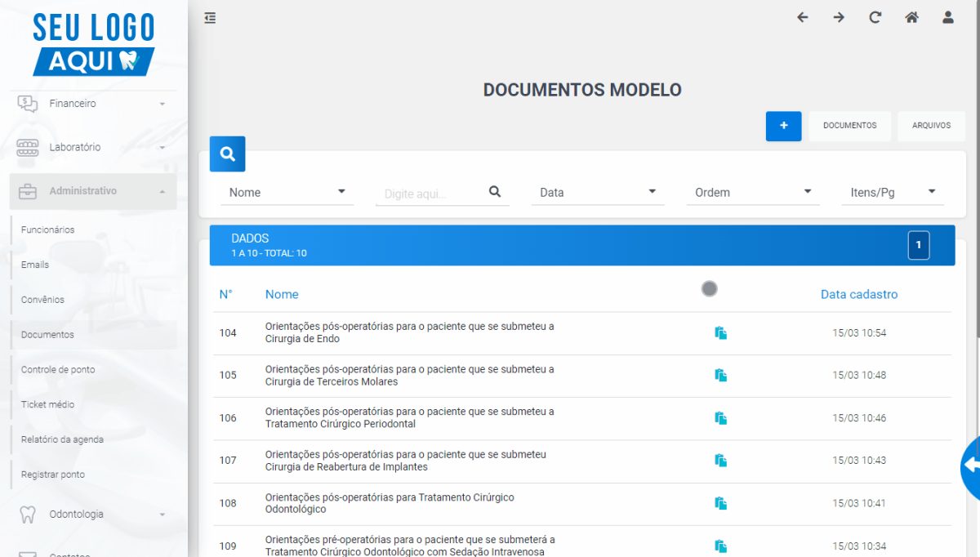Open the ARQUIVOS button
980x557 pixels.
(x=932, y=126)
